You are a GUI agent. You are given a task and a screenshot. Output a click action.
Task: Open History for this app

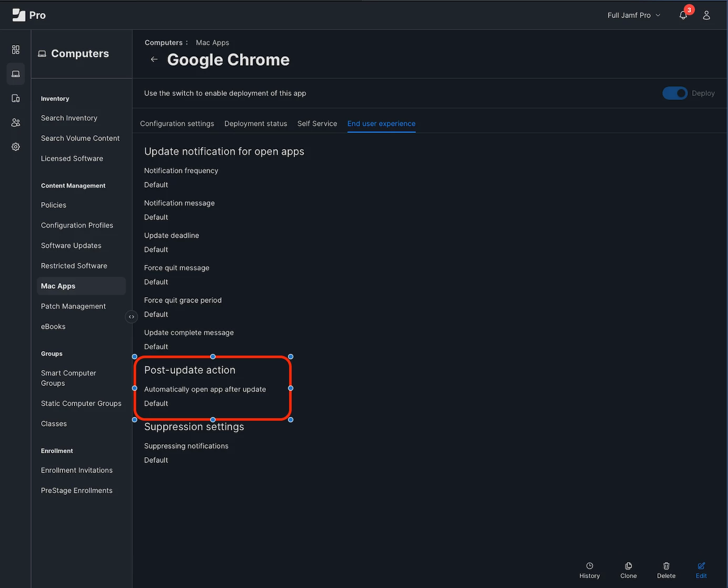tap(590, 571)
